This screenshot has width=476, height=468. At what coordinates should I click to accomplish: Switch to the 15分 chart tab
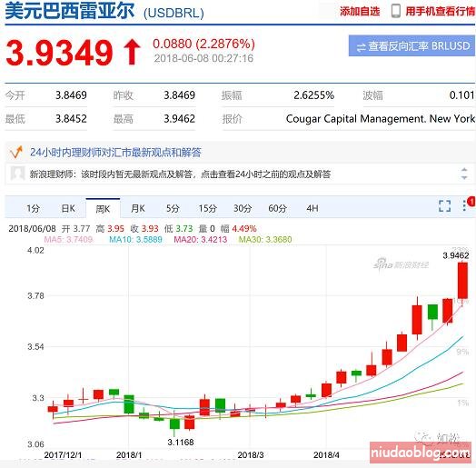[208, 208]
